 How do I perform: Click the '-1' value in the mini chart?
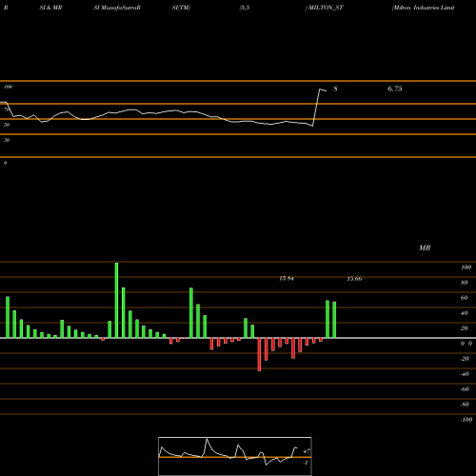coord(306,463)
